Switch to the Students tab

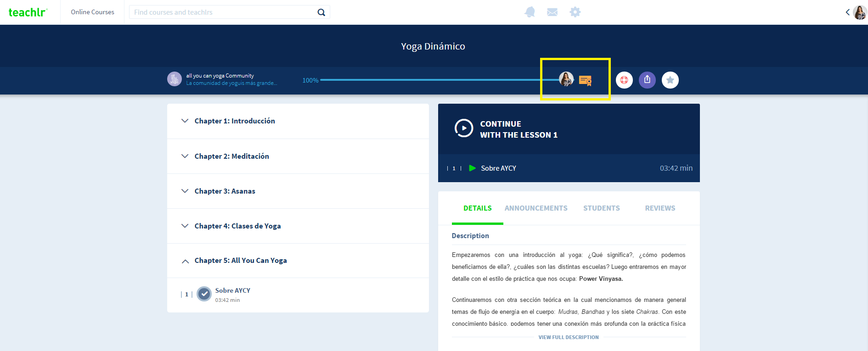coord(601,208)
